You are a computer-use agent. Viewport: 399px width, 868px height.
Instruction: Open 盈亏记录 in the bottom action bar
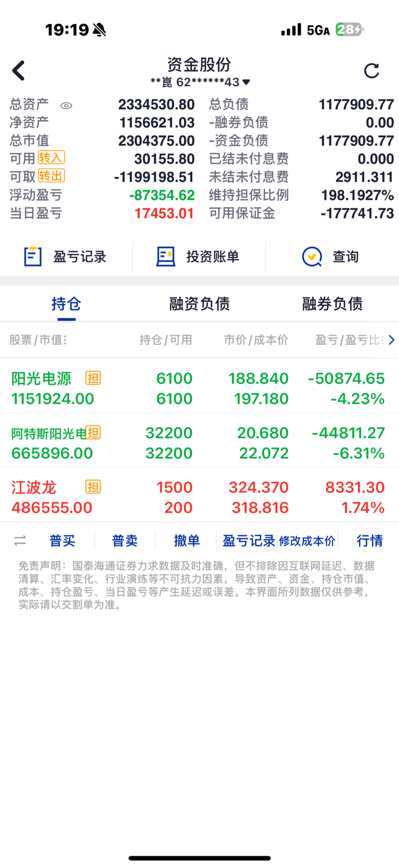pyautogui.click(x=249, y=541)
